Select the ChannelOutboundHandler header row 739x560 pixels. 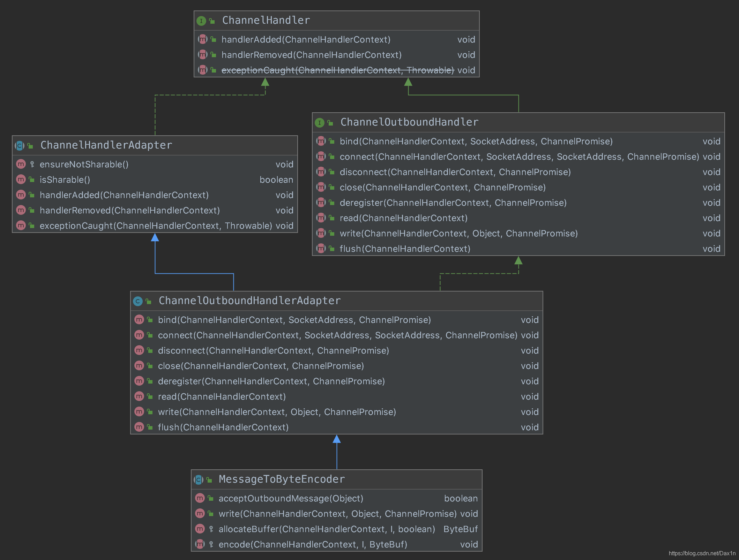pyautogui.click(x=408, y=122)
